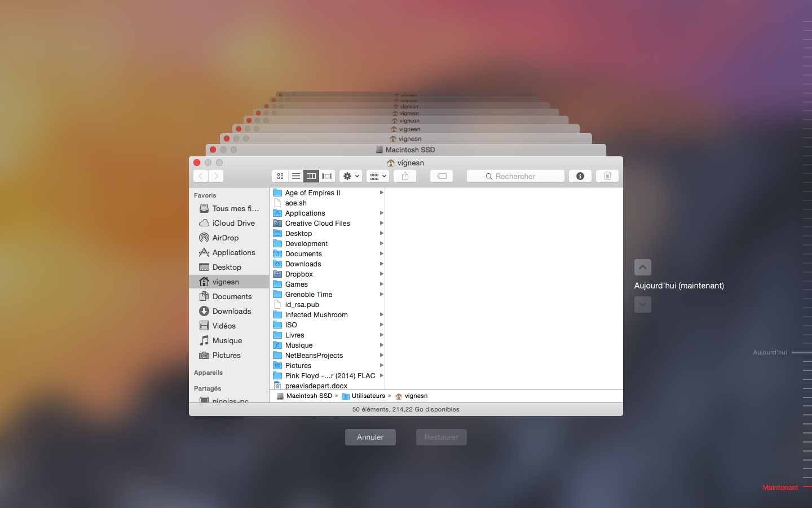Switch to Cover Flow view
This screenshot has height=508, width=812.
click(x=327, y=176)
